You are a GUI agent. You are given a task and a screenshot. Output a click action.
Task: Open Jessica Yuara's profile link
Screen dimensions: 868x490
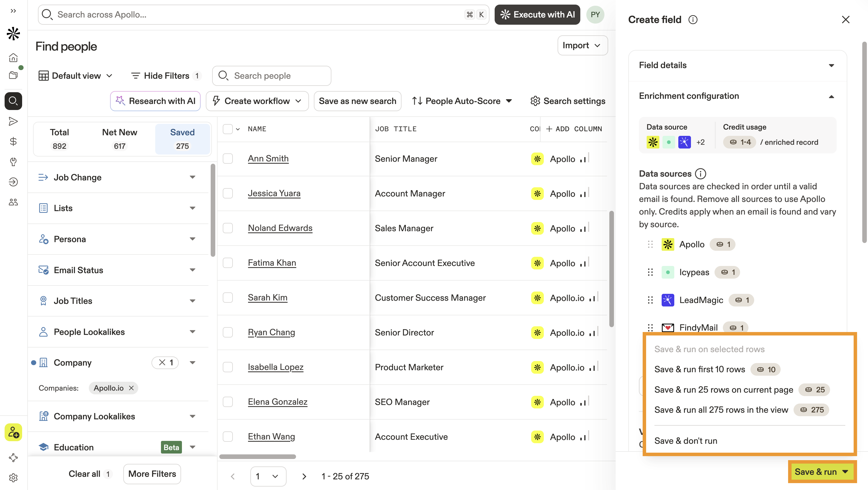[x=274, y=193]
